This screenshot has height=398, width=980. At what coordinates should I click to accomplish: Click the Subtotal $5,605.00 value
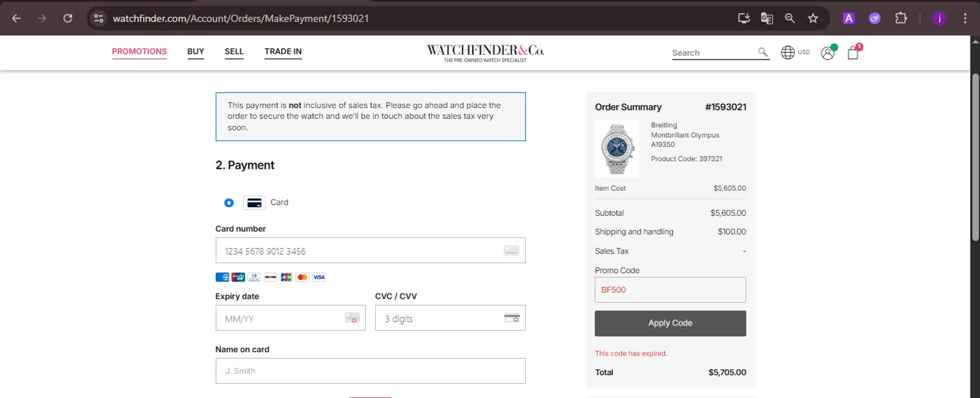tap(728, 213)
